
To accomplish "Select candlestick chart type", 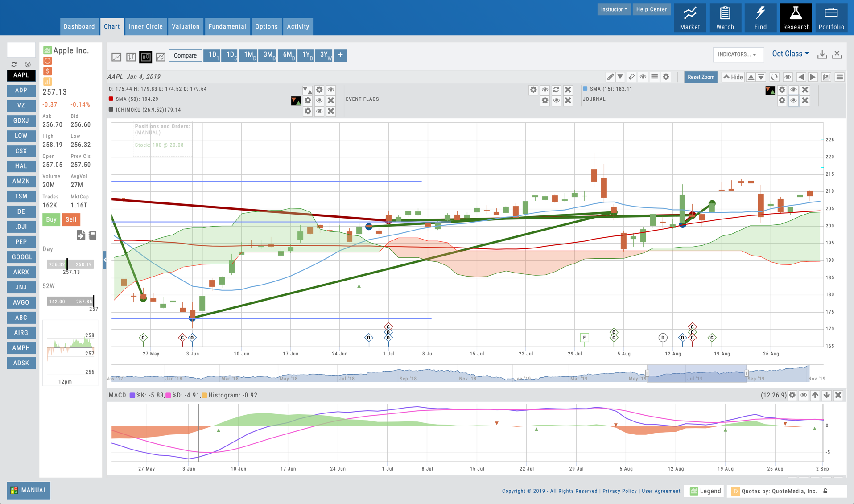I will [146, 57].
